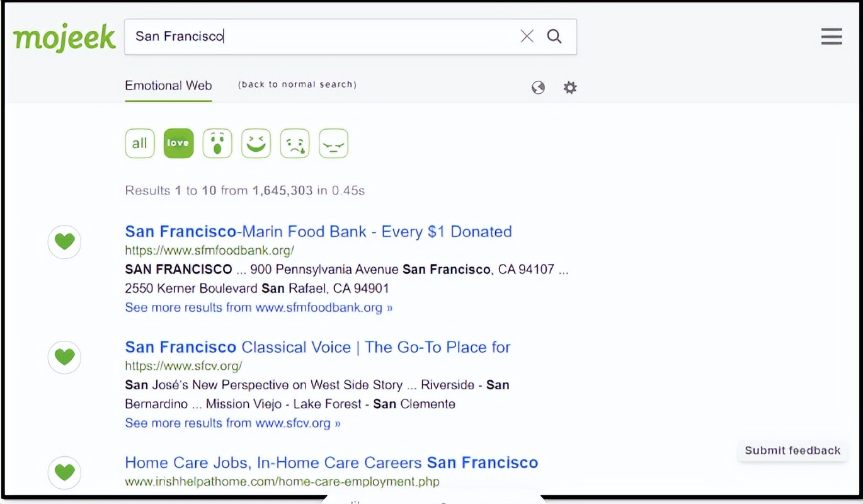Select results count text '1,645,303'
Image resolution: width=863 pixels, height=504 pixels.
pos(282,190)
